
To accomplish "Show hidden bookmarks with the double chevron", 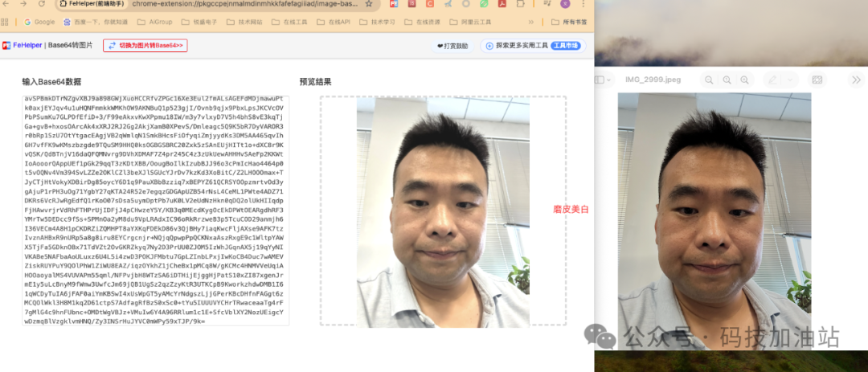I will [531, 22].
